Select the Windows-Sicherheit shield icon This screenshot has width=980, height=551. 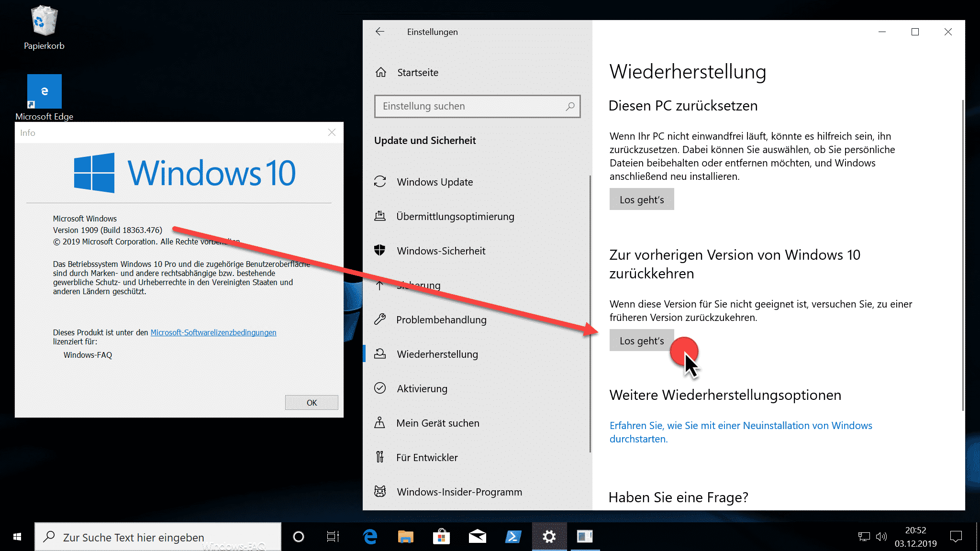click(380, 251)
